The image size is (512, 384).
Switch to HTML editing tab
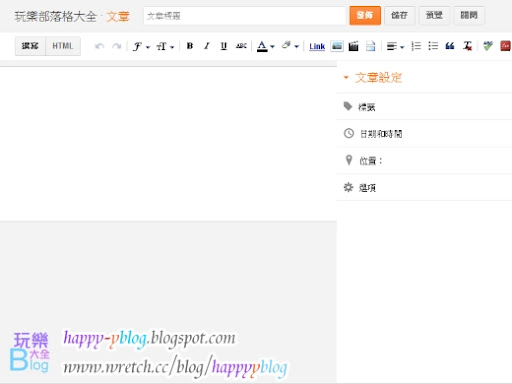63,46
